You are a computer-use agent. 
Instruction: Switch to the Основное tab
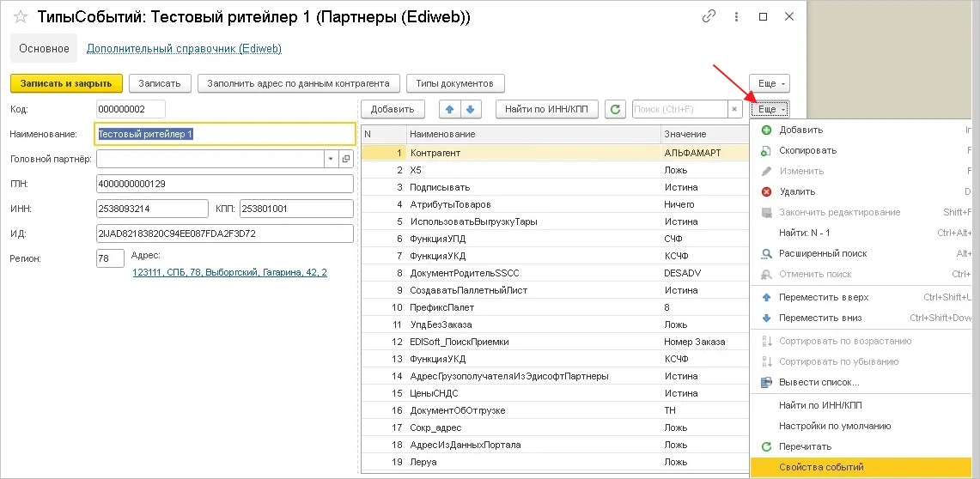tap(44, 49)
